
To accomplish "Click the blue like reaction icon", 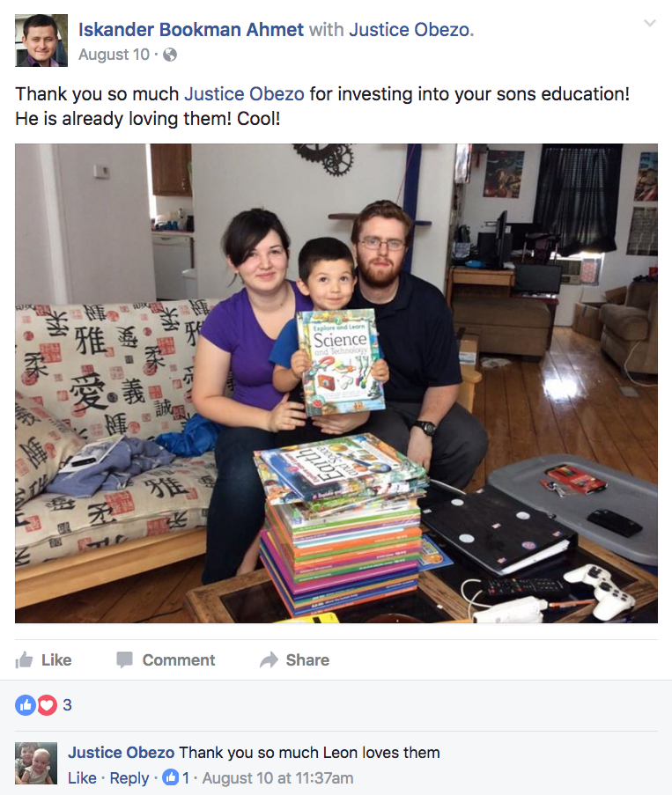I will coord(26,704).
